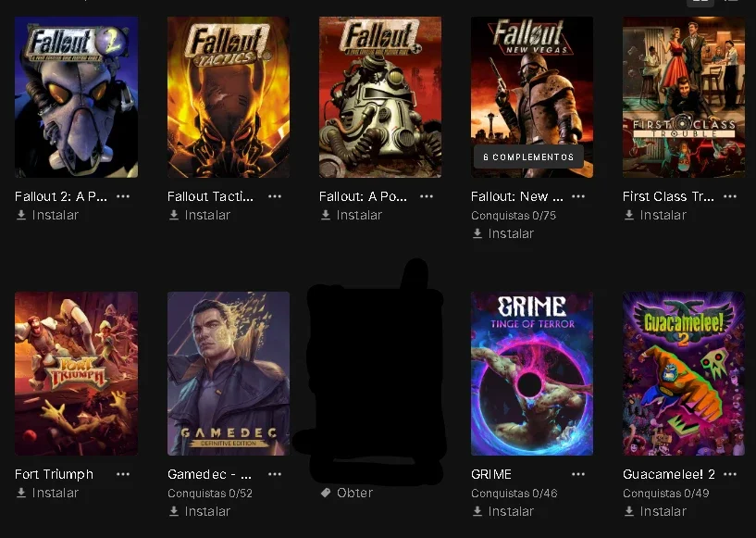Open the Guacamelee! 2 options menu
This screenshot has height=538, width=756.
[730, 474]
